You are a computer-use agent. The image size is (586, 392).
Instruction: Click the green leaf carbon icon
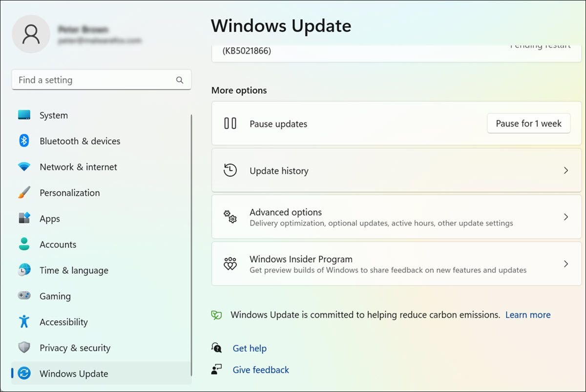[216, 315]
